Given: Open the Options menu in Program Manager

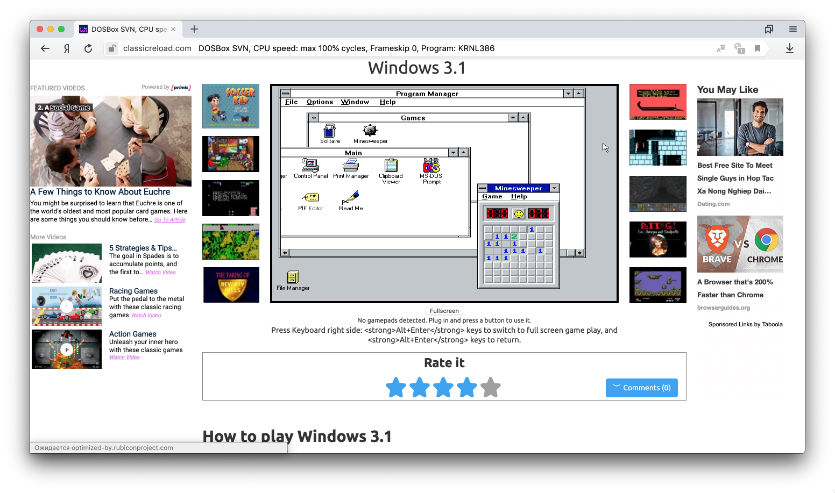Looking at the screenshot, I should [x=320, y=102].
